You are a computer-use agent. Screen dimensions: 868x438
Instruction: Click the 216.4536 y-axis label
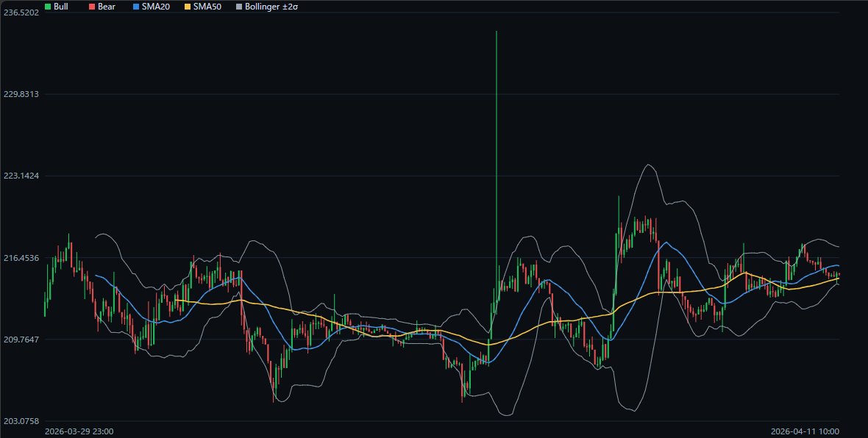(x=21, y=258)
